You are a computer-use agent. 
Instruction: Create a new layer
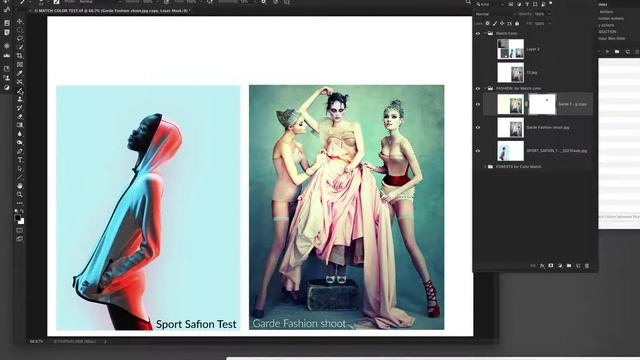tap(578, 266)
